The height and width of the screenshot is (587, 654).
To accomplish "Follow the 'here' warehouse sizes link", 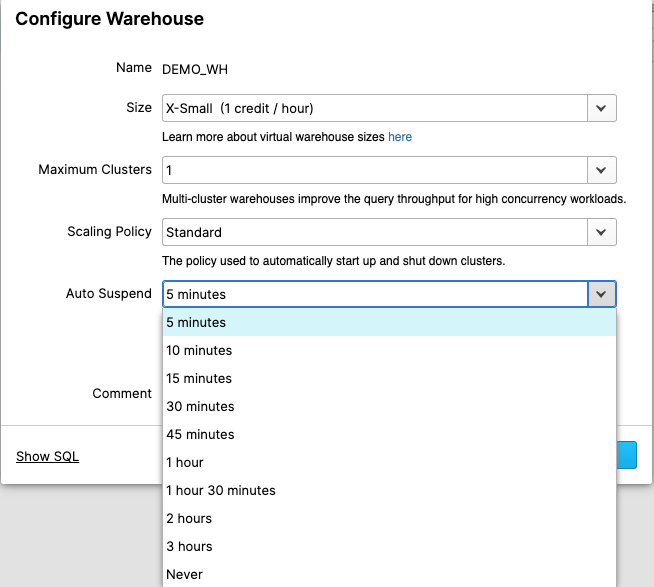I will (x=400, y=137).
